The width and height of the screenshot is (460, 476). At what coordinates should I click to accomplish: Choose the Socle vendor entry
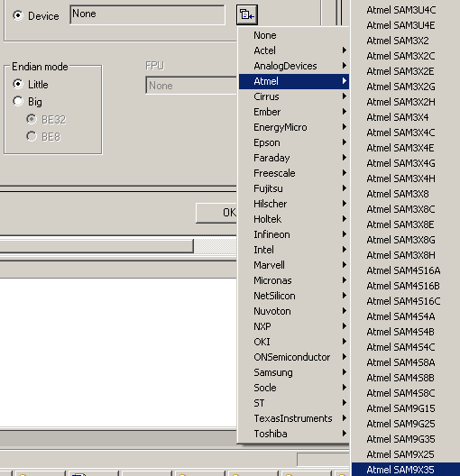coord(294,388)
